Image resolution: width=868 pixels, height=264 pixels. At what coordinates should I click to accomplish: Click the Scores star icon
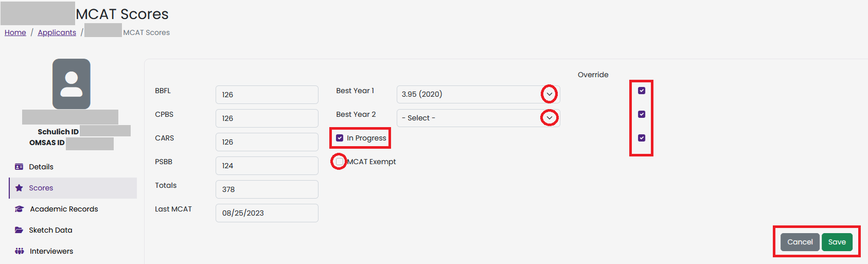(19, 188)
